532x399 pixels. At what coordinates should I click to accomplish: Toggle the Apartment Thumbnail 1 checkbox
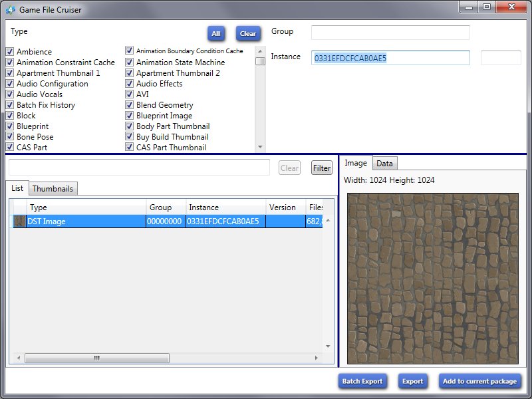[10, 73]
